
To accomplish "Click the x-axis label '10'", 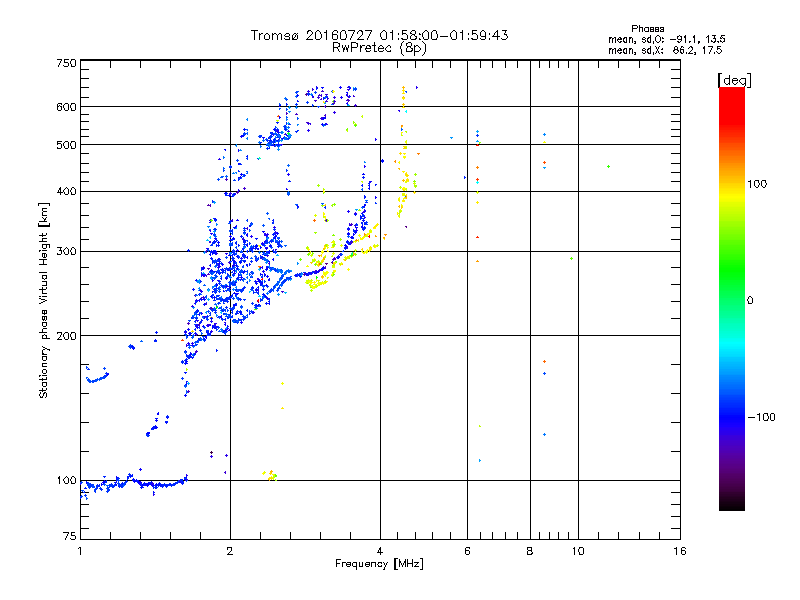I will (x=578, y=551).
